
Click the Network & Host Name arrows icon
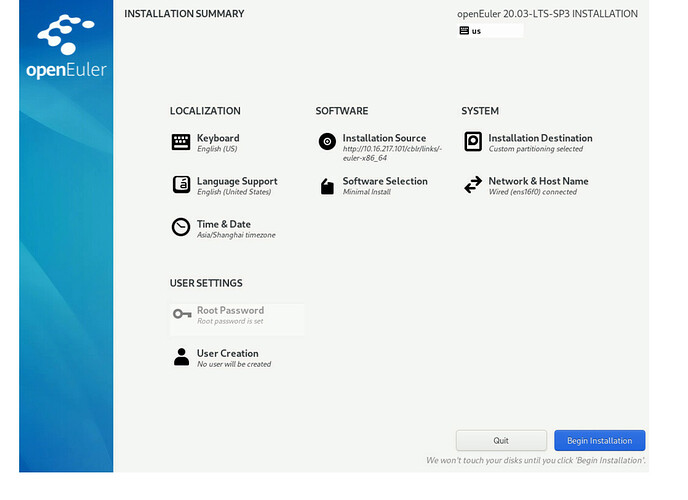click(x=473, y=185)
